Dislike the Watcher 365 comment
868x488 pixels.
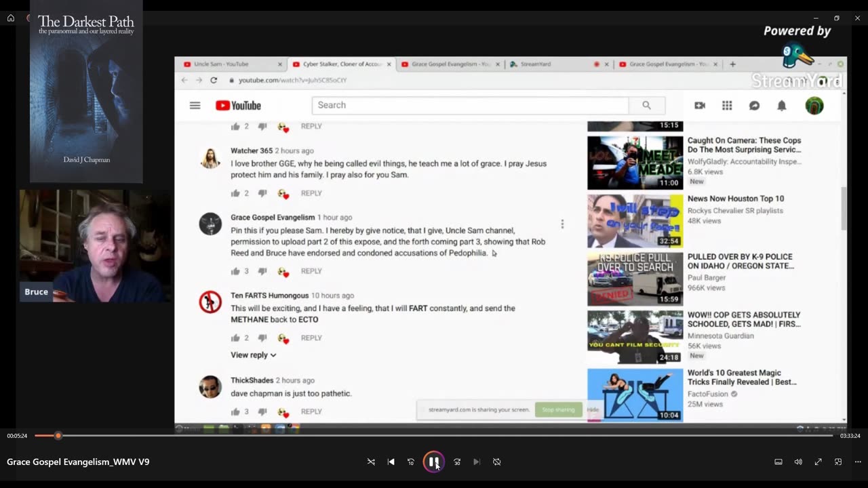(262, 193)
